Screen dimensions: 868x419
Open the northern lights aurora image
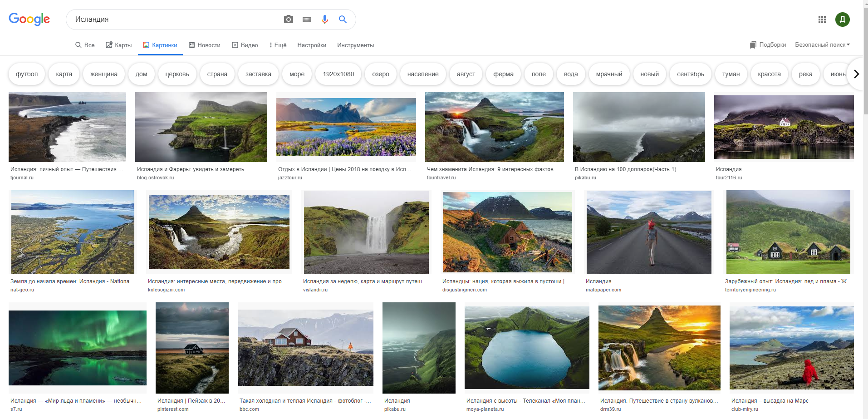click(x=78, y=347)
